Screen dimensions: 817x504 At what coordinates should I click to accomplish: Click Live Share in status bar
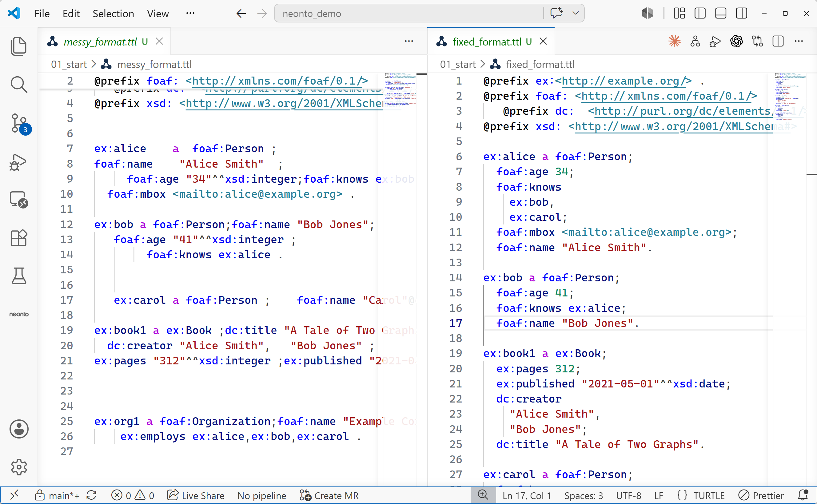[x=196, y=495]
